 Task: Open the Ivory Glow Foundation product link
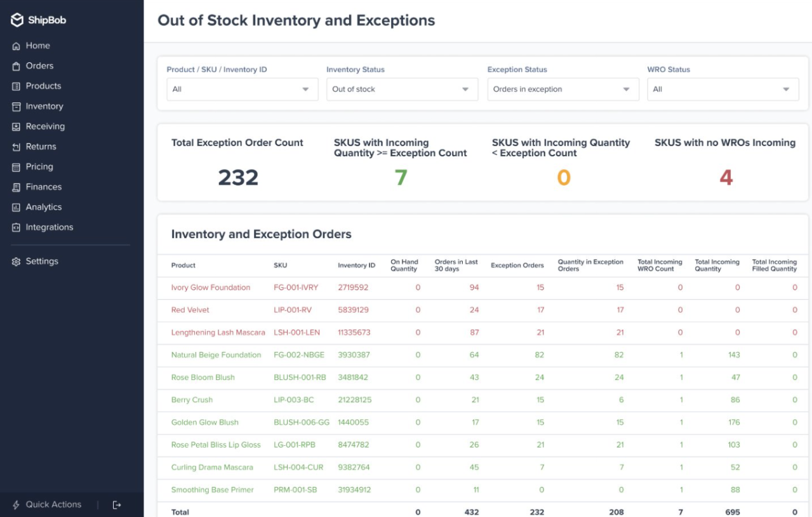click(x=211, y=288)
